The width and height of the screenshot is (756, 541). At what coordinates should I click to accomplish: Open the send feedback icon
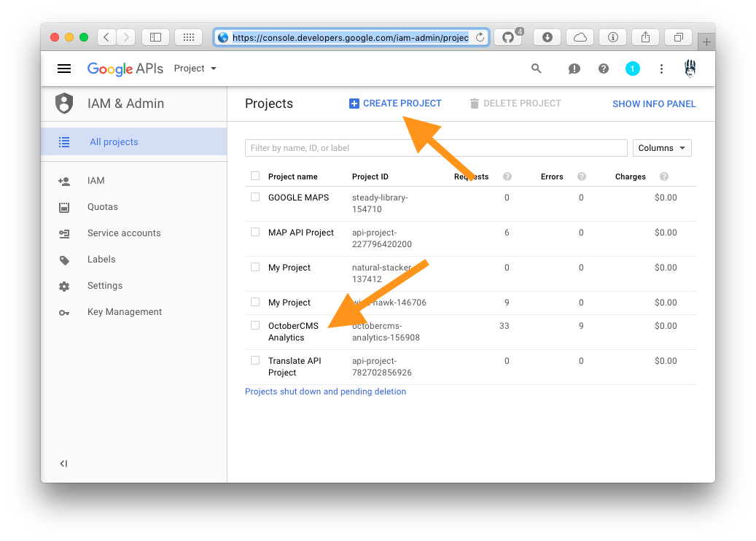[574, 69]
